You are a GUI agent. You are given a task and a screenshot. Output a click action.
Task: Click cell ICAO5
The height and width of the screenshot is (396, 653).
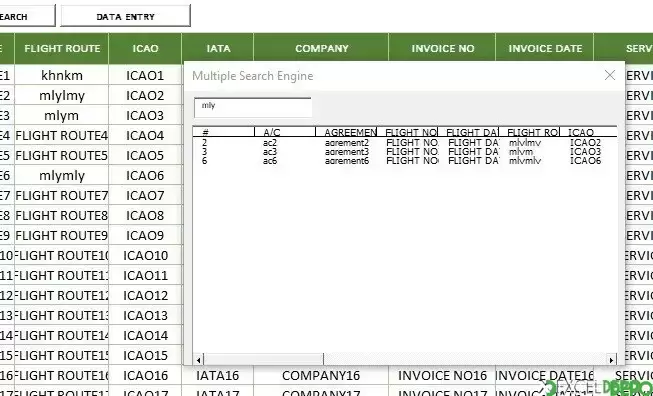[x=145, y=155]
